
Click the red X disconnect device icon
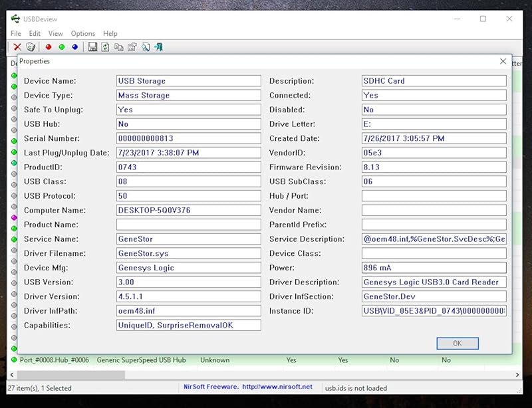tap(17, 47)
